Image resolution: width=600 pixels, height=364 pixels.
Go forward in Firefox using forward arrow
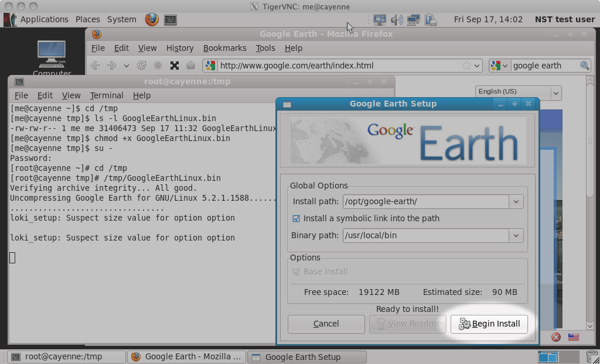(x=111, y=66)
